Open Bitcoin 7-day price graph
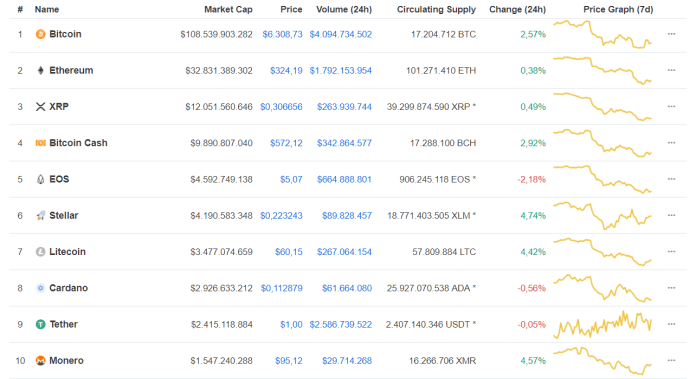This screenshot has width=696, height=379. coord(602,34)
